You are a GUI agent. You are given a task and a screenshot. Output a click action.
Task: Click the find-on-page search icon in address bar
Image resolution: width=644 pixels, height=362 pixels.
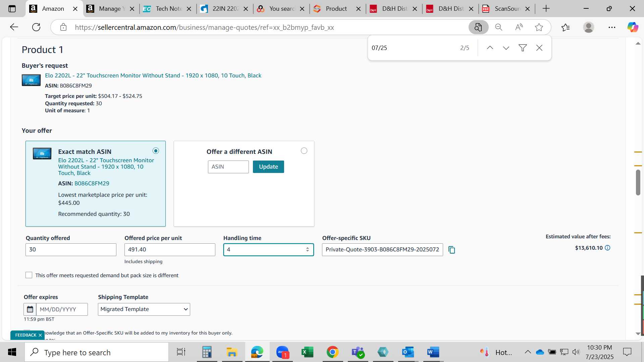click(x=478, y=27)
